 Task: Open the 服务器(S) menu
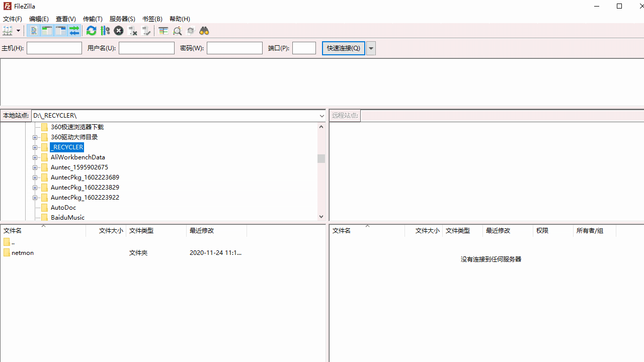(122, 19)
